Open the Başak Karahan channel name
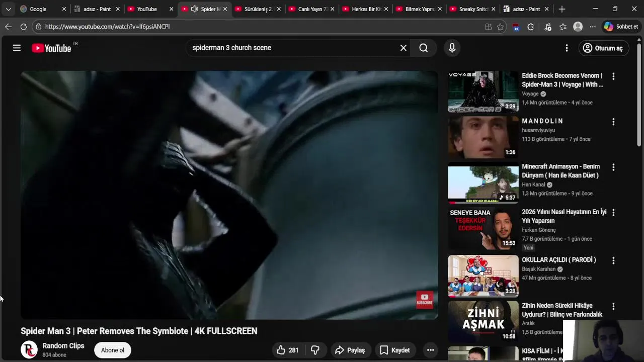 click(538, 269)
